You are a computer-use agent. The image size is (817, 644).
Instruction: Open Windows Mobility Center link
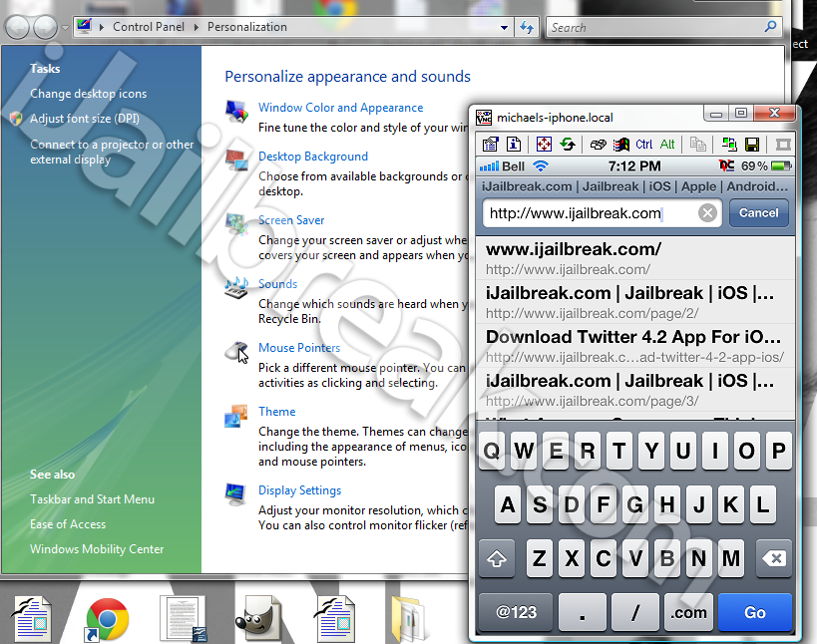pyautogui.click(x=97, y=549)
